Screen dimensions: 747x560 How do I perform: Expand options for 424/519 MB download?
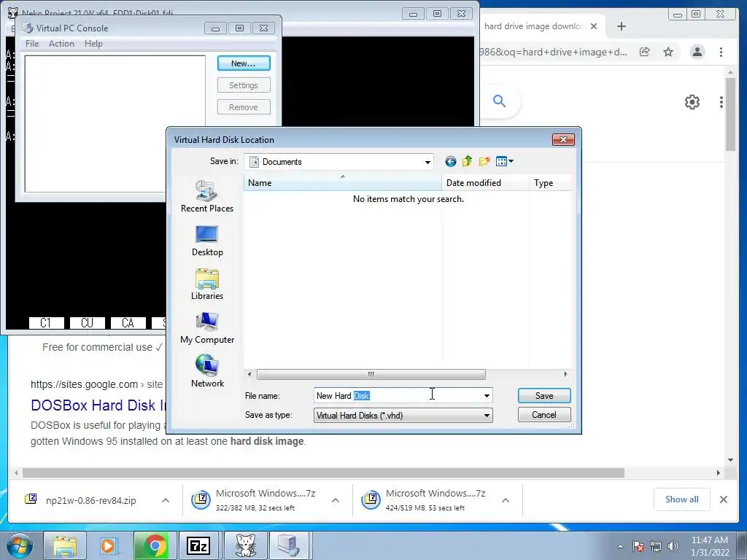point(506,500)
